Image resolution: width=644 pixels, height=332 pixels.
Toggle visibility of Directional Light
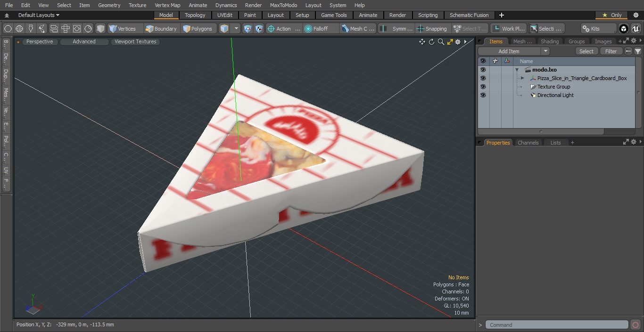click(483, 95)
